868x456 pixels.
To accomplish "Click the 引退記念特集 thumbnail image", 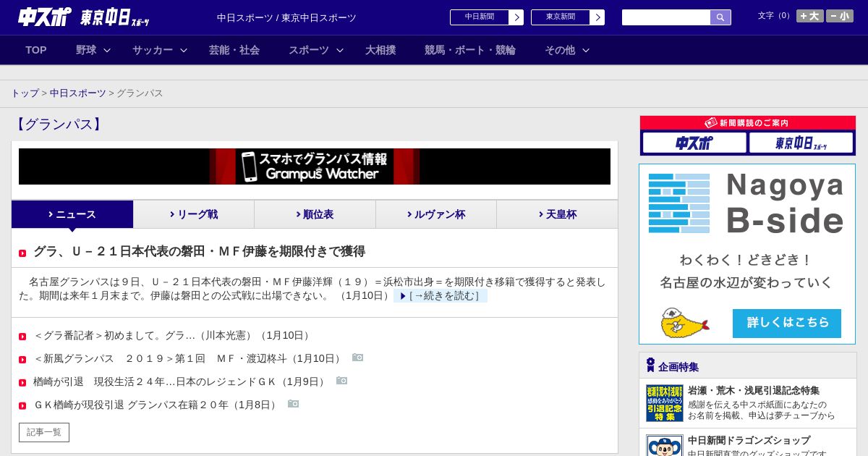I will click(665, 403).
